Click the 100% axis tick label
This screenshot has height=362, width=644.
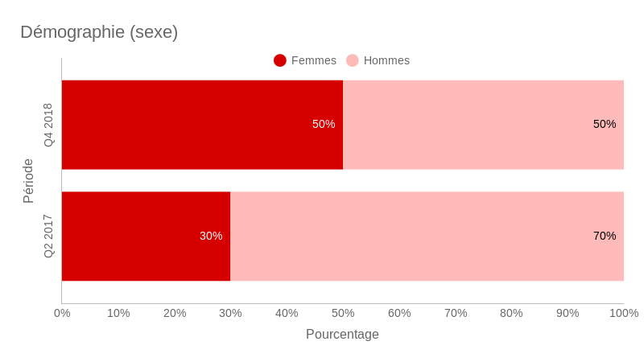624,313
